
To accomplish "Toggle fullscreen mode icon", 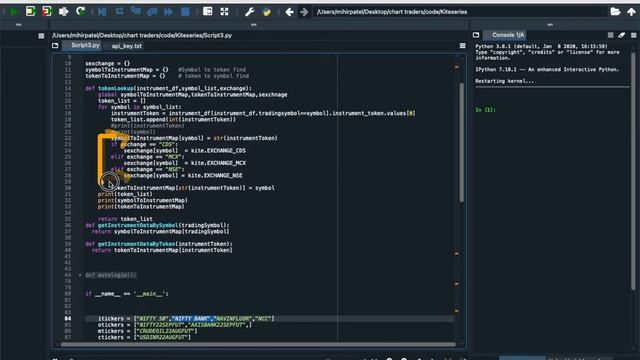I will (224, 11).
